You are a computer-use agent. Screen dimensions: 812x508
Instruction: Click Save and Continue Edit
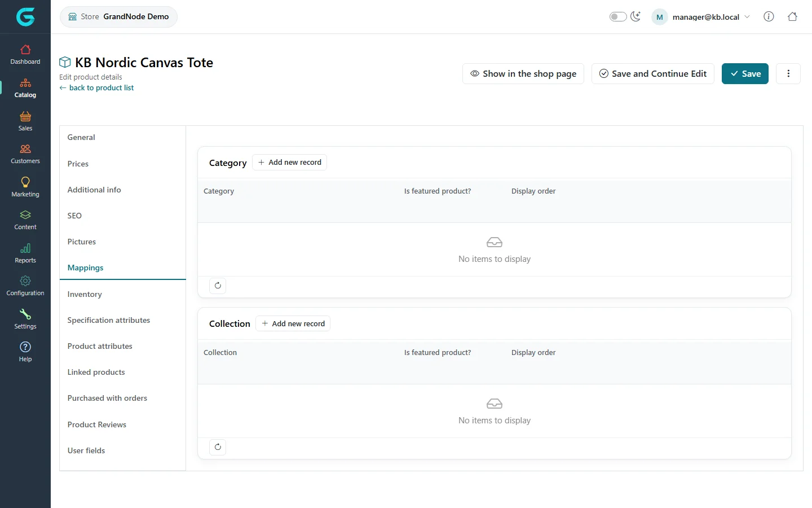[x=653, y=73]
